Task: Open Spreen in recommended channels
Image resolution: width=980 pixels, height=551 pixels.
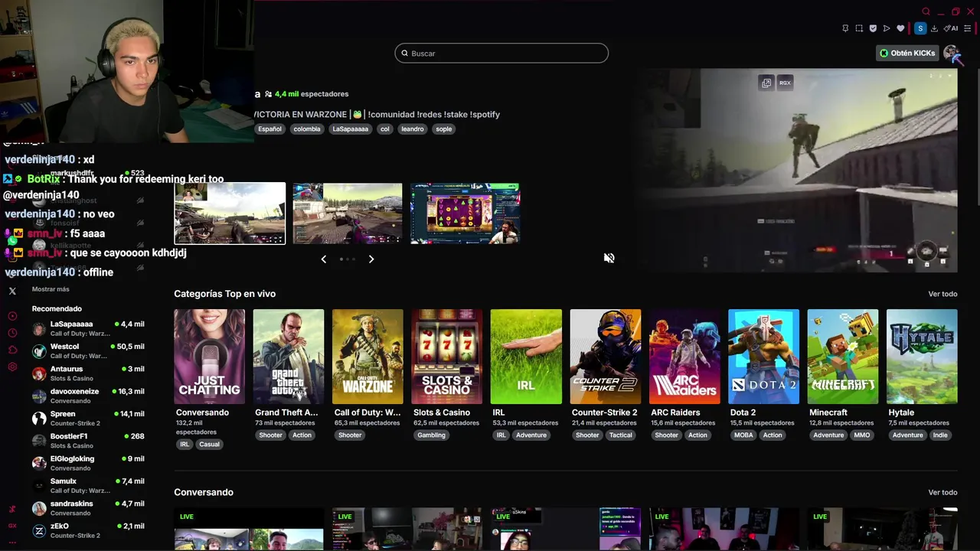Action: coord(88,419)
